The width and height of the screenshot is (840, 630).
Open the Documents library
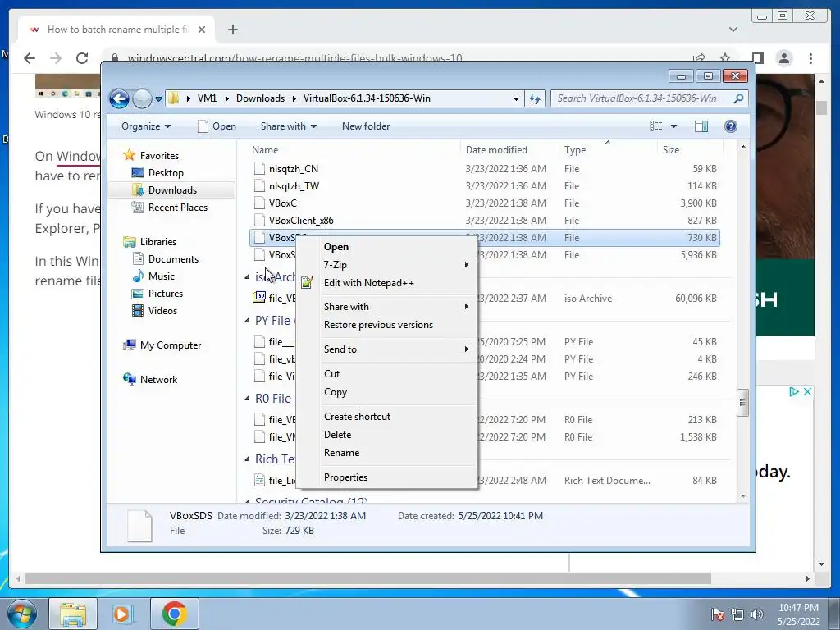click(x=173, y=258)
